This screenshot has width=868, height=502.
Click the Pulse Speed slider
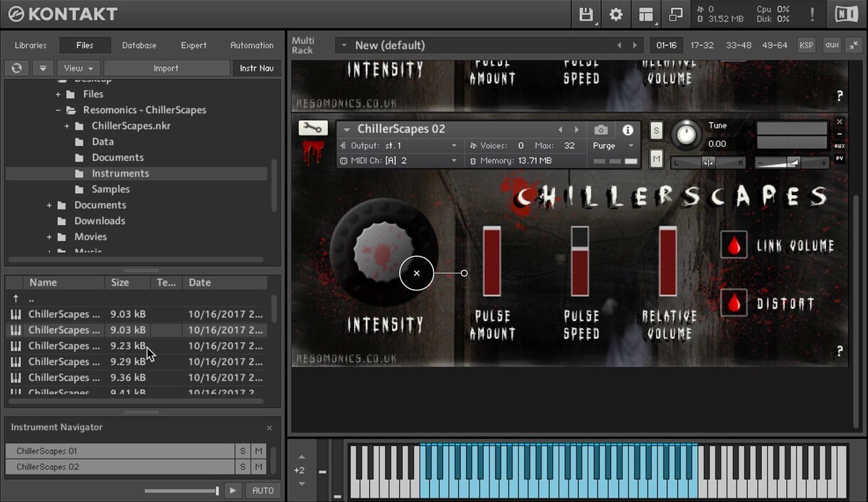pyautogui.click(x=580, y=261)
